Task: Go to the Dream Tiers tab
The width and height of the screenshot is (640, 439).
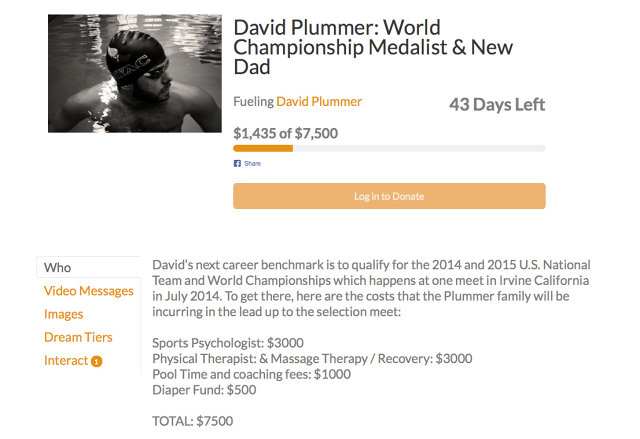Action: click(78, 337)
